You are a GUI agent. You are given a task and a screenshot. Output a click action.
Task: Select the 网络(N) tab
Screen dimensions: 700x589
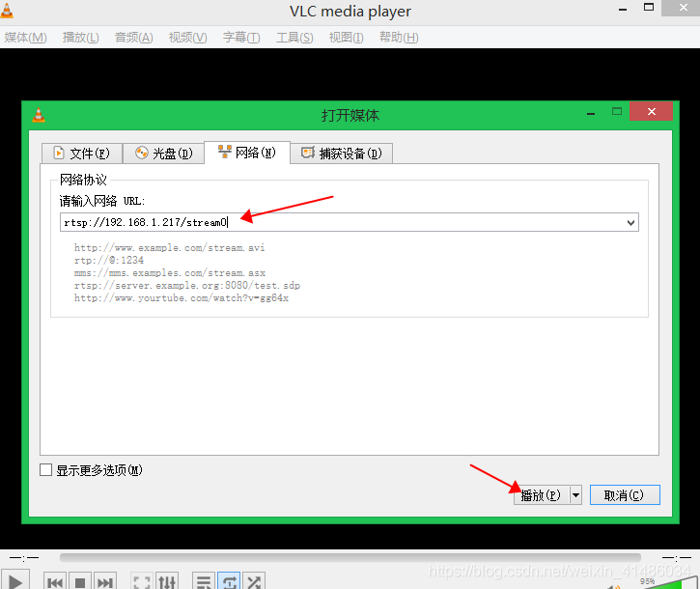pyautogui.click(x=247, y=153)
